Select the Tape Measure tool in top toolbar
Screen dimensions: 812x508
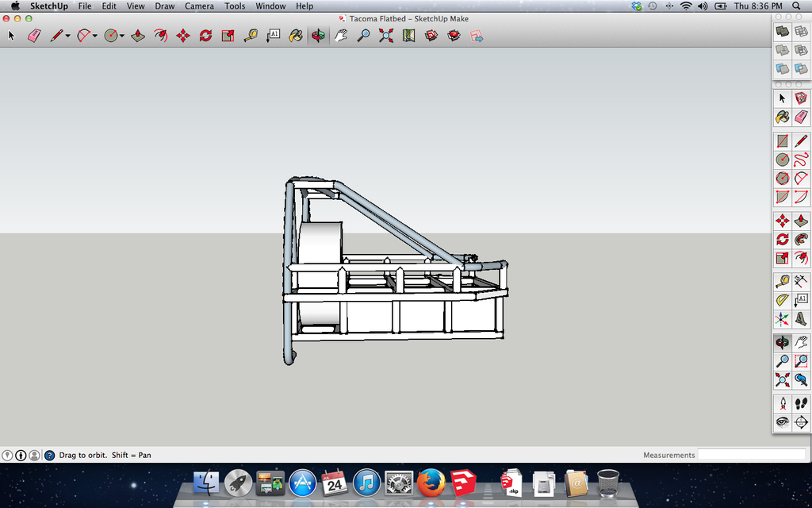[x=251, y=35]
